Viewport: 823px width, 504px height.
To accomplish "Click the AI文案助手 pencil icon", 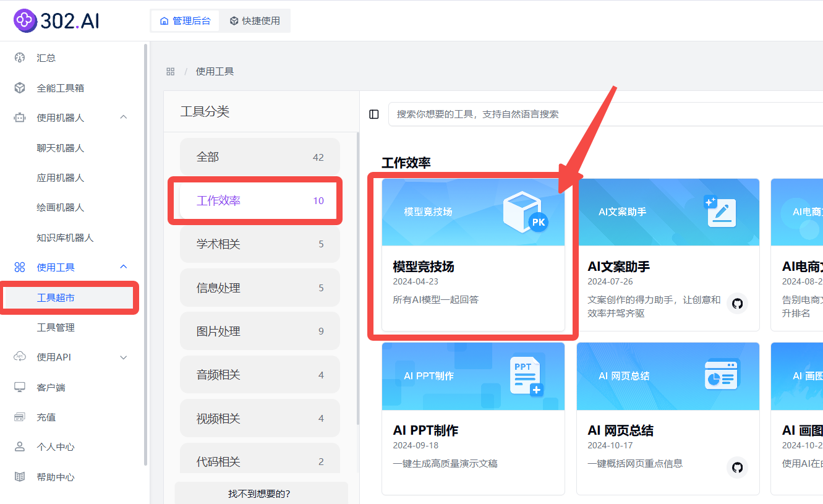I will (720, 211).
